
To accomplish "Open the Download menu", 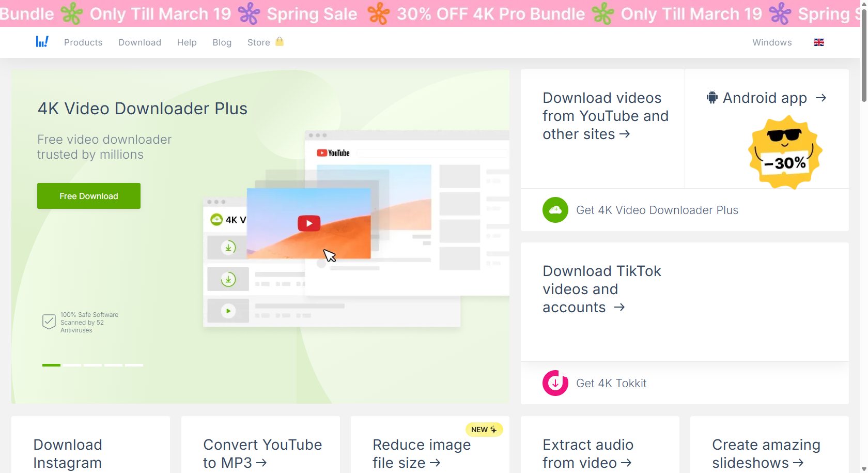I will click(139, 42).
